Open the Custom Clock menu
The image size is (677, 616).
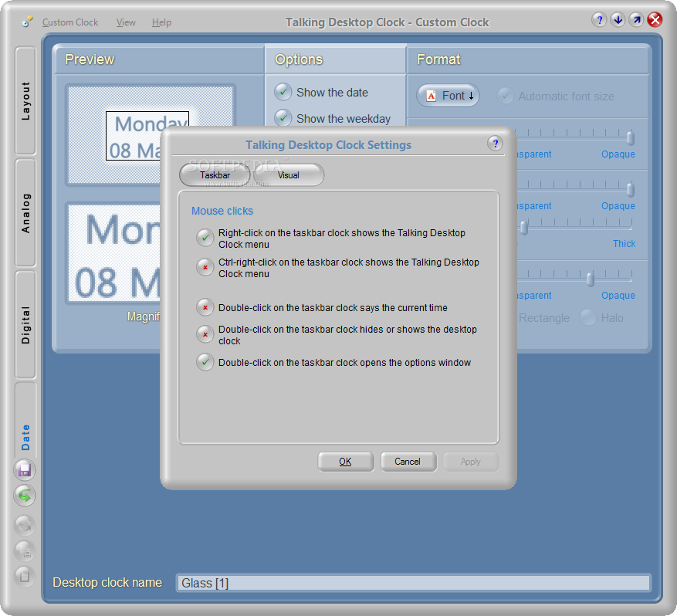[70, 22]
